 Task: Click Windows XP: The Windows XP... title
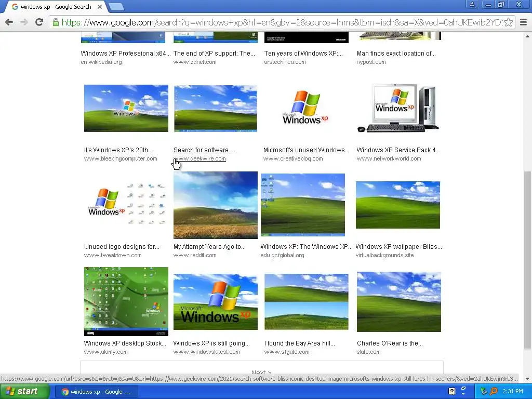click(307, 247)
